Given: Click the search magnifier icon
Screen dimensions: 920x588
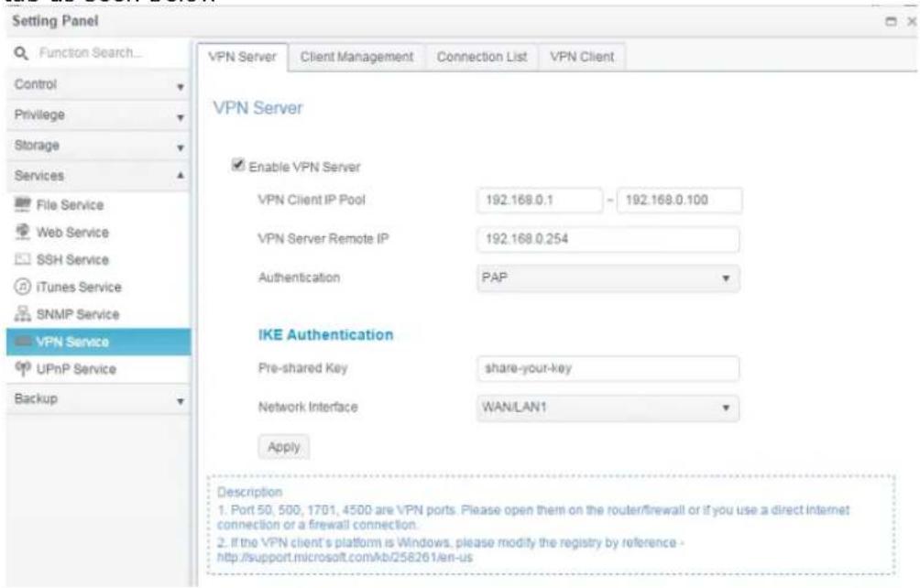Looking at the screenshot, I should pos(21,53).
